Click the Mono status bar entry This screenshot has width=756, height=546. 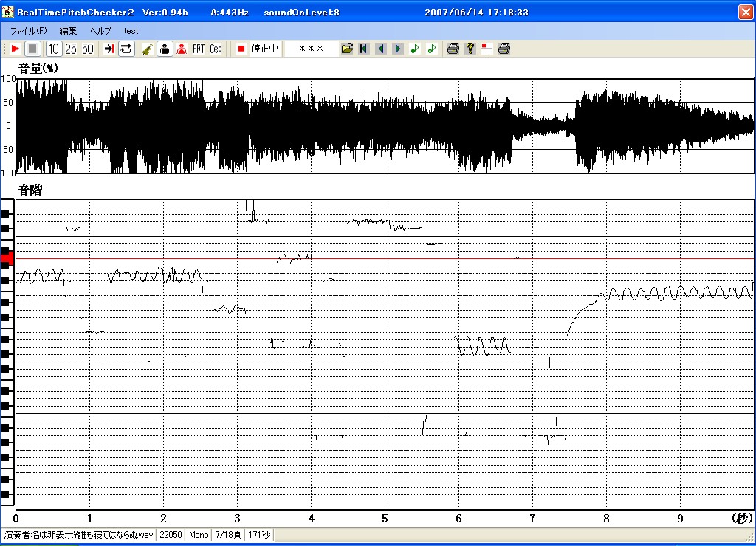[199, 535]
